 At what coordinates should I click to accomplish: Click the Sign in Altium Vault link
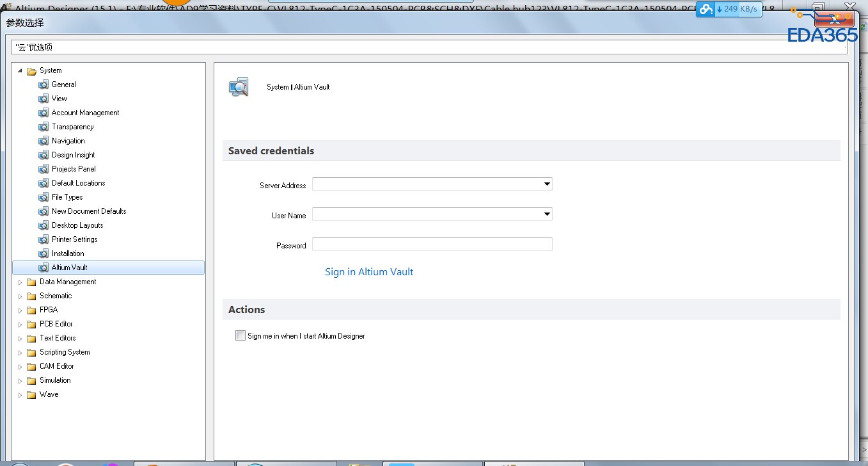click(x=369, y=272)
